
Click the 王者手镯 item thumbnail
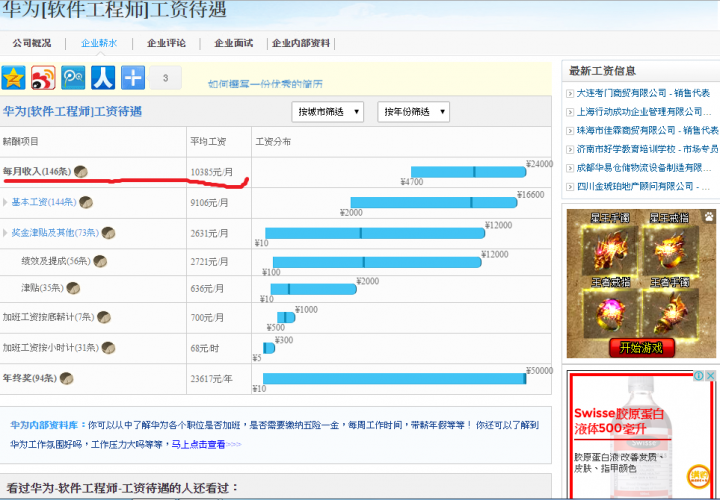coord(670,314)
